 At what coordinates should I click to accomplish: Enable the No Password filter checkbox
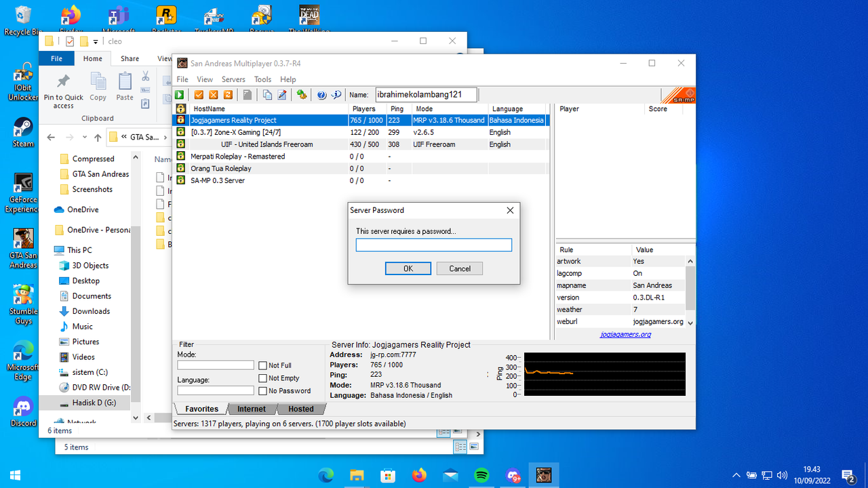263,390
